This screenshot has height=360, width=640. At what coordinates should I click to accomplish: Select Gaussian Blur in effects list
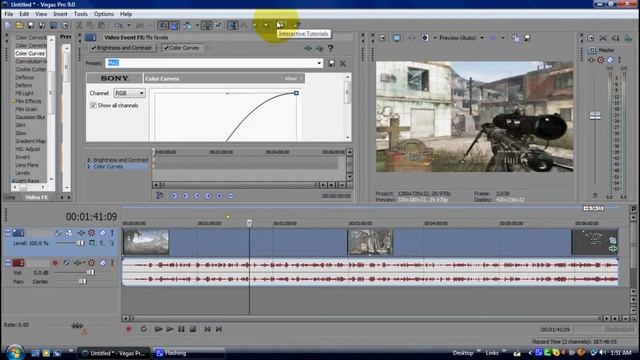pos(31,117)
